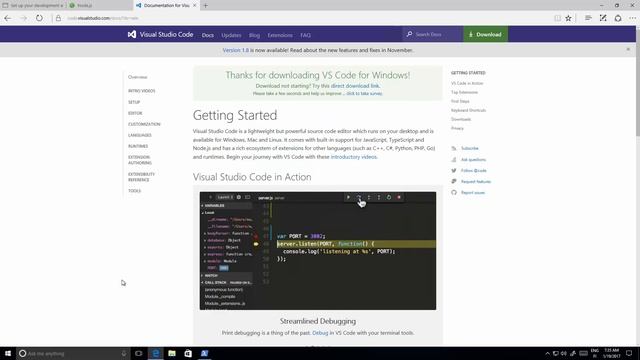
Task: Add page to favorites with star icon
Action: coord(569,18)
